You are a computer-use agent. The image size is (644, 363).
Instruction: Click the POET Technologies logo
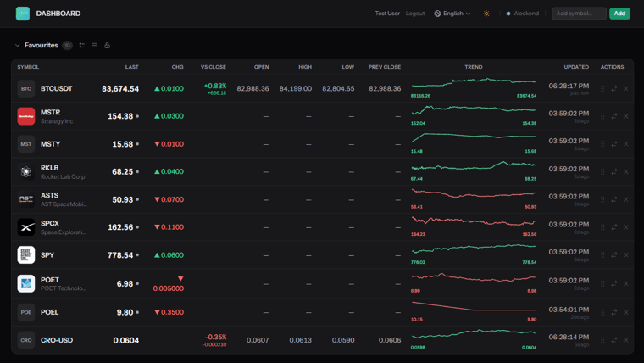(x=26, y=283)
